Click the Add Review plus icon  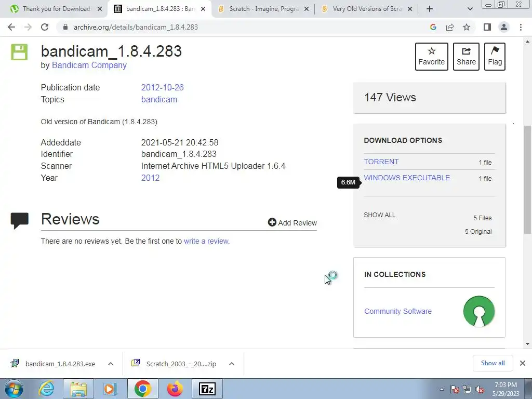[x=272, y=222]
